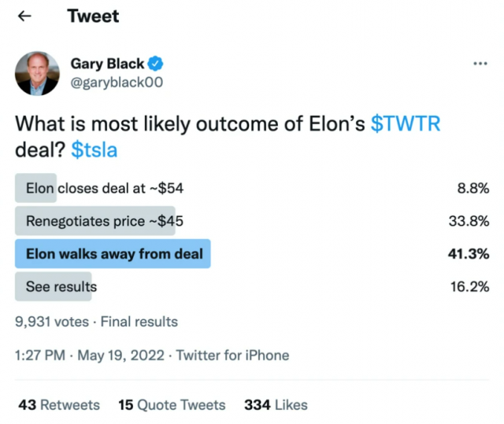View the 334 Likes list
504x424 pixels.
pyautogui.click(x=276, y=405)
